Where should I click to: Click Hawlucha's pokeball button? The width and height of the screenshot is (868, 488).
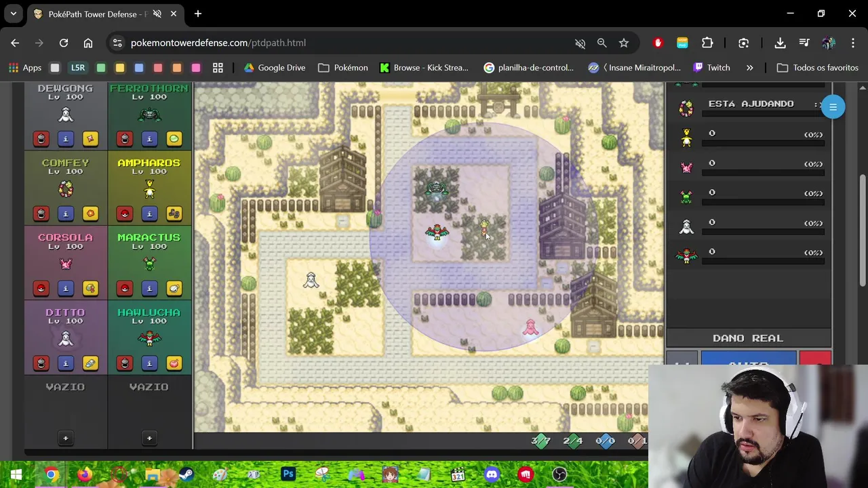[x=124, y=363]
